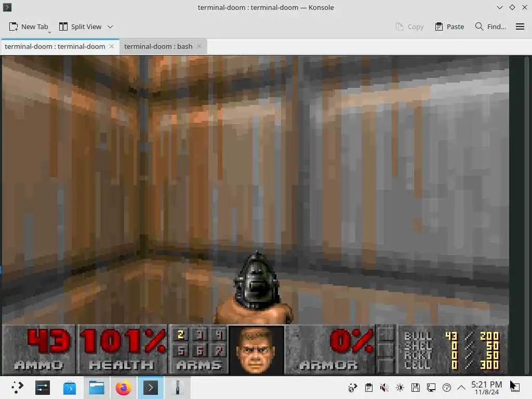This screenshot has width=532, height=399.
Task: Open the network connections tray icon
Action: tap(431, 388)
